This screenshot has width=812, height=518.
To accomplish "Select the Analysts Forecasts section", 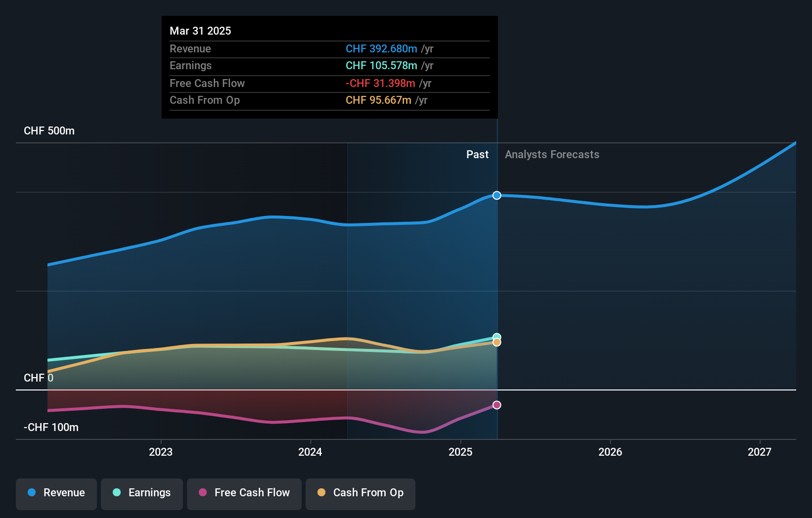I will tap(552, 154).
